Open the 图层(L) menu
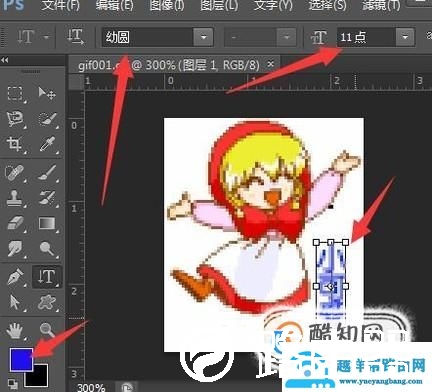The height and width of the screenshot is (392, 432). pyautogui.click(x=219, y=5)
